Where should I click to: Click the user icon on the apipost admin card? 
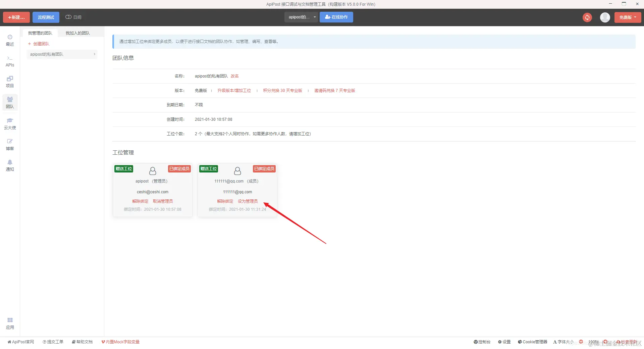[153, 171]
